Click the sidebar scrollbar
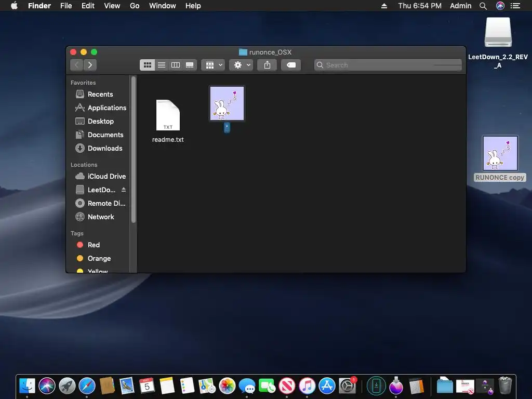This screenshot has width=532, height=399. coord(134,149)
